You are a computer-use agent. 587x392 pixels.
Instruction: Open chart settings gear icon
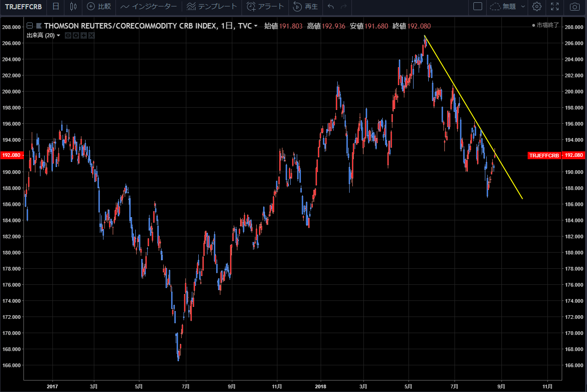[x=536, y=6]
